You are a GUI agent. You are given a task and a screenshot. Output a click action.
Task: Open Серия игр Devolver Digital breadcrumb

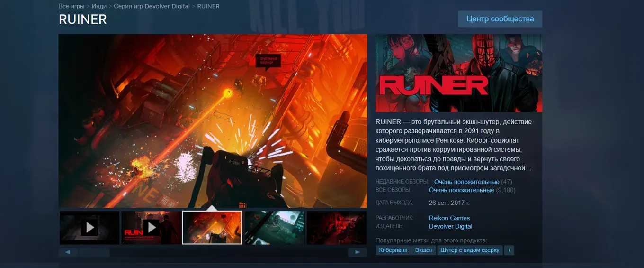coord(152,6)
